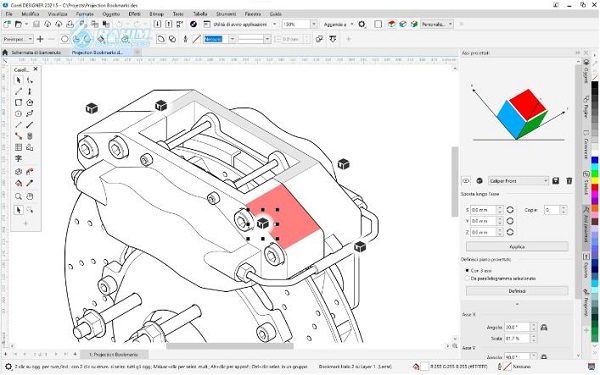The width and height of the screenshot is (600, 375).
Task: Click the Applica button
Action: click(517, 246)
